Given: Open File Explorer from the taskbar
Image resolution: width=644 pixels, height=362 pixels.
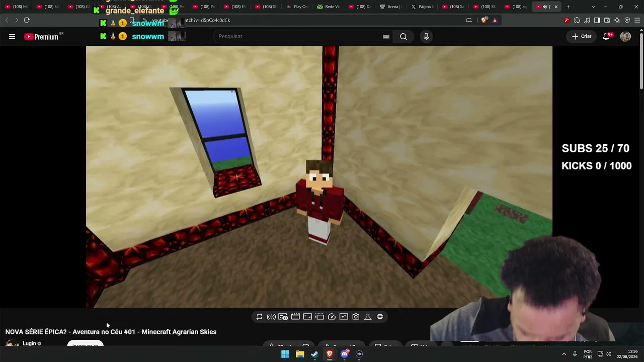Looking at the screenshot, I should (300, 354).
